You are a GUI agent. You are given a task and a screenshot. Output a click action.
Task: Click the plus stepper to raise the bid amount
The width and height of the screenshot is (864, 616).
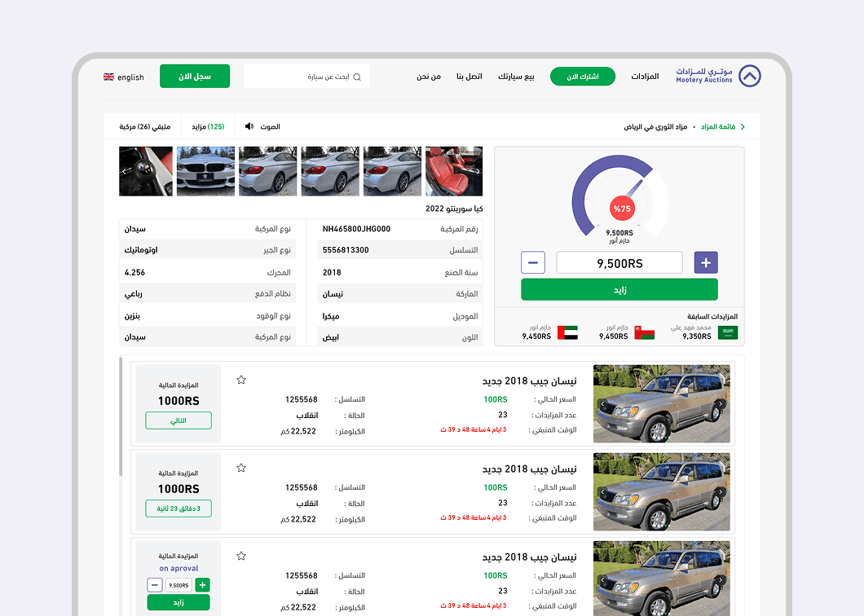[x=705, y=262]
